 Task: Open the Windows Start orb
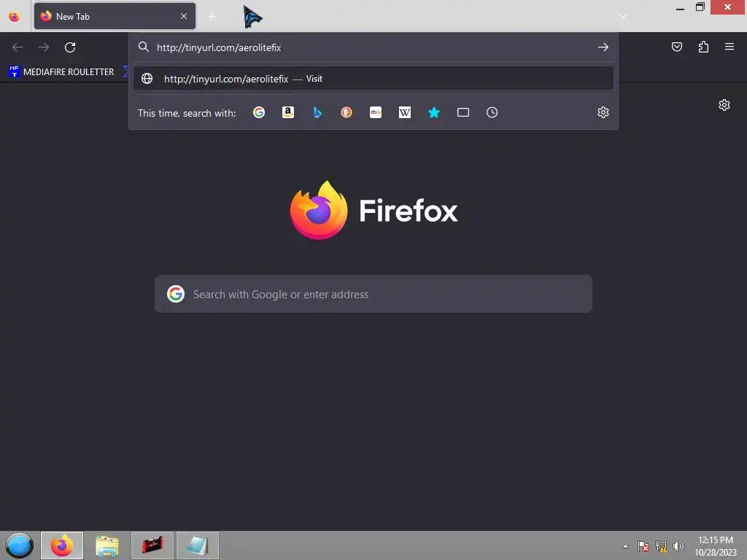pyautogui.click(x=19, y=545)
